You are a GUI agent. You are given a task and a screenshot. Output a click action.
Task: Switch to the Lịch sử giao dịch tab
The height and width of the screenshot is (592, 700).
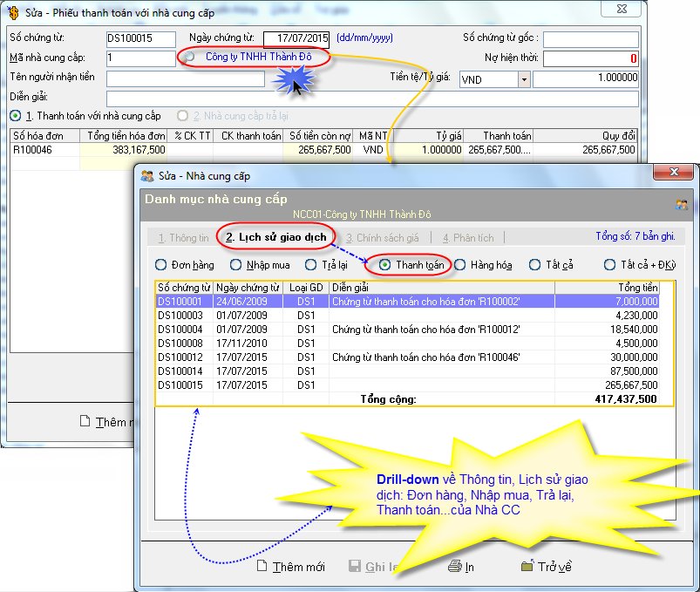point(275,237)
